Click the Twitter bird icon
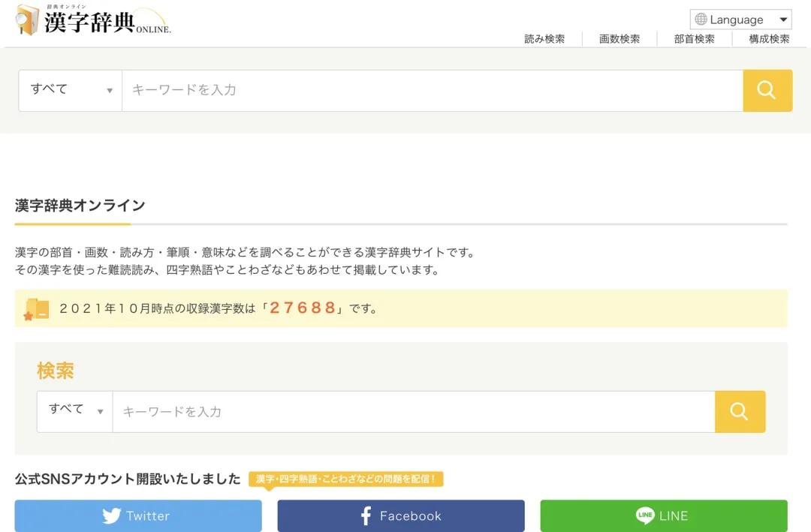Viewport: 811px width, 532px height. (112, 515)
